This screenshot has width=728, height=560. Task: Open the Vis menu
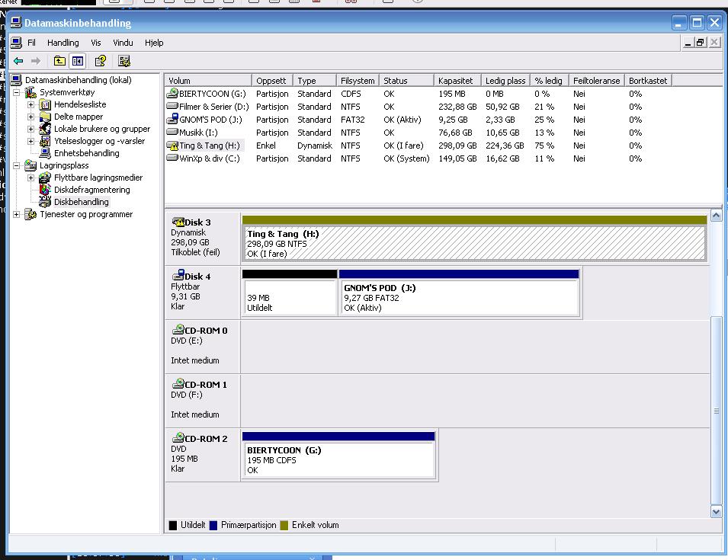click(x=95, y=43)
